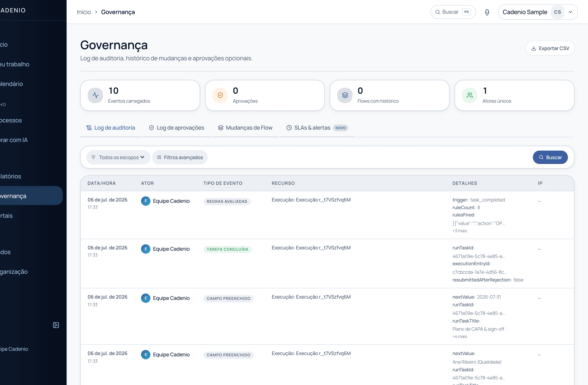Click Plano de CAPA & sign-off text
Screen dimensions: 588x385
(x=478, y=329)
